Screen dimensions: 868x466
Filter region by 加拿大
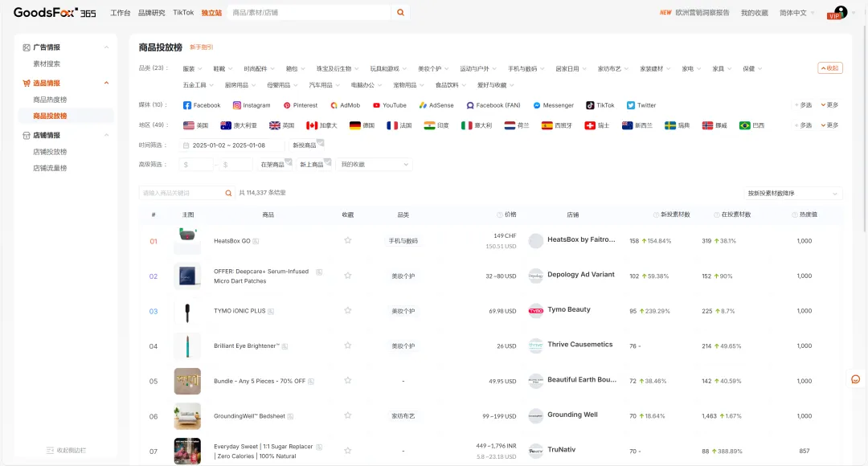point(321,125)
